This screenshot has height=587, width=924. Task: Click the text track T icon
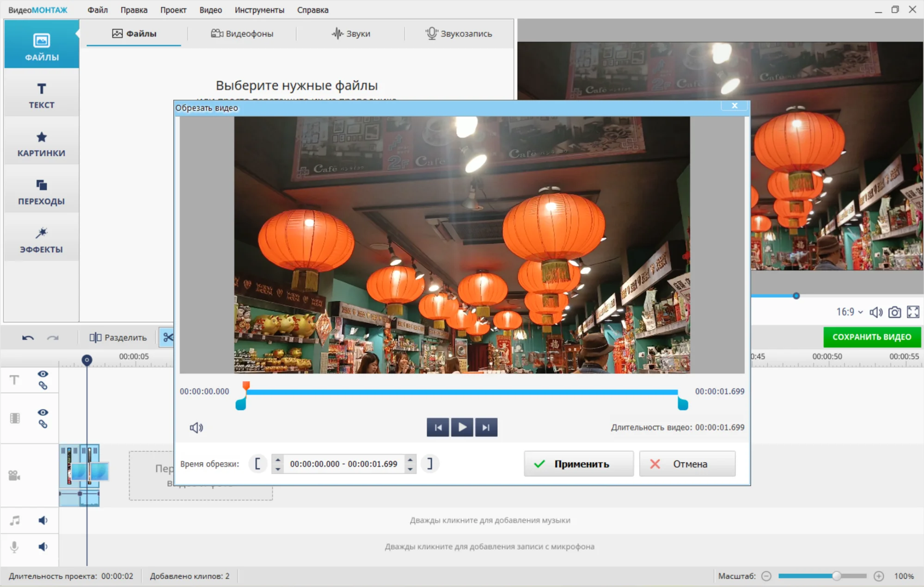click(x=14, y=380)
